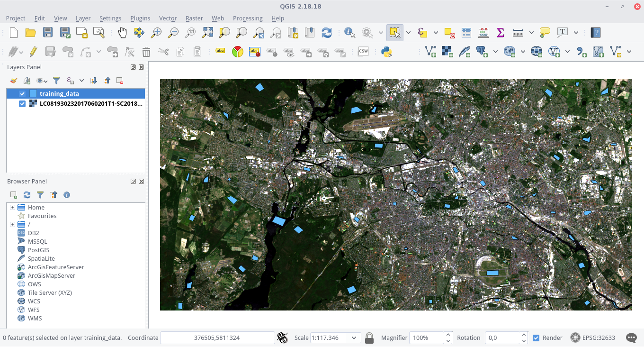Open the Processing menu
Image resolution: width=644 pixels, height=347 pixels.
tap(248, 18)
